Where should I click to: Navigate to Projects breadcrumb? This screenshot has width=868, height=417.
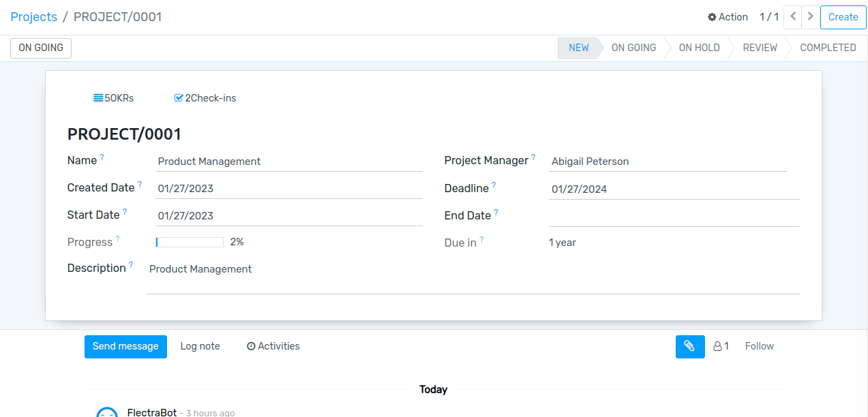[34, 17]
